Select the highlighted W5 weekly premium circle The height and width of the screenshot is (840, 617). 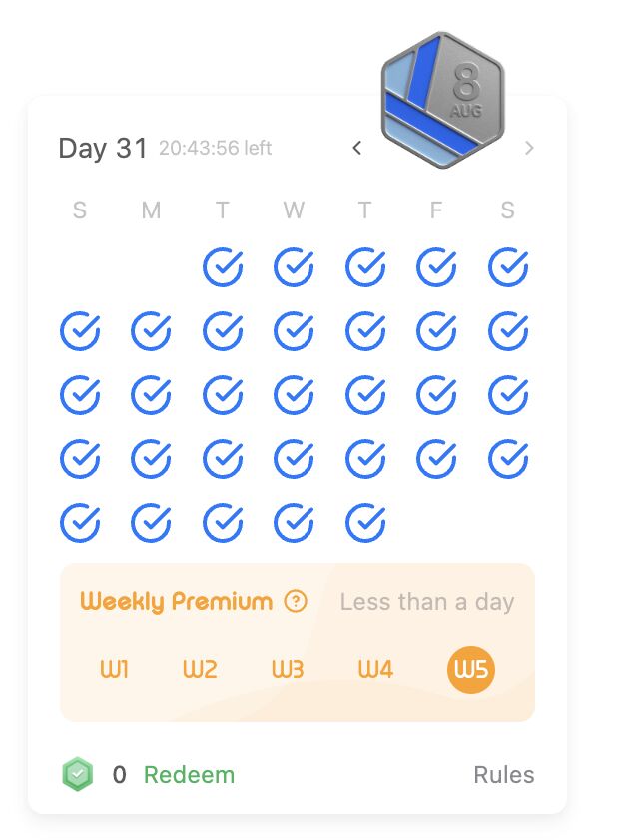tap(470, 669)
